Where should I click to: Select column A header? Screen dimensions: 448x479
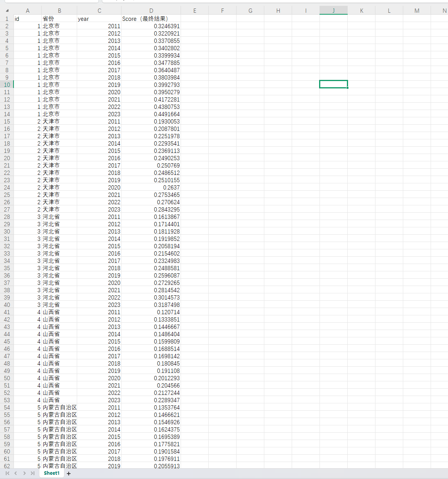(x=27, y=11)
